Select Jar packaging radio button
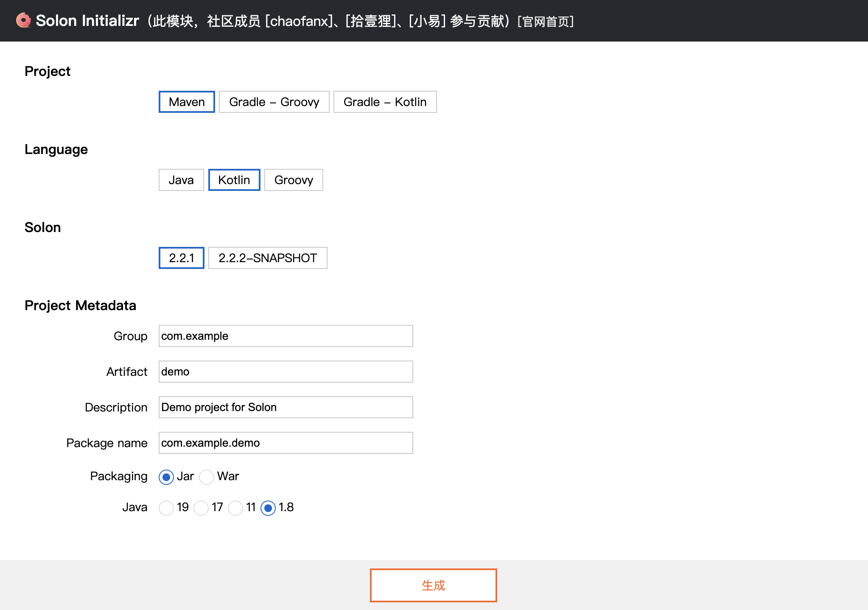This screenshot has width=868, height=610. [166, 477]
